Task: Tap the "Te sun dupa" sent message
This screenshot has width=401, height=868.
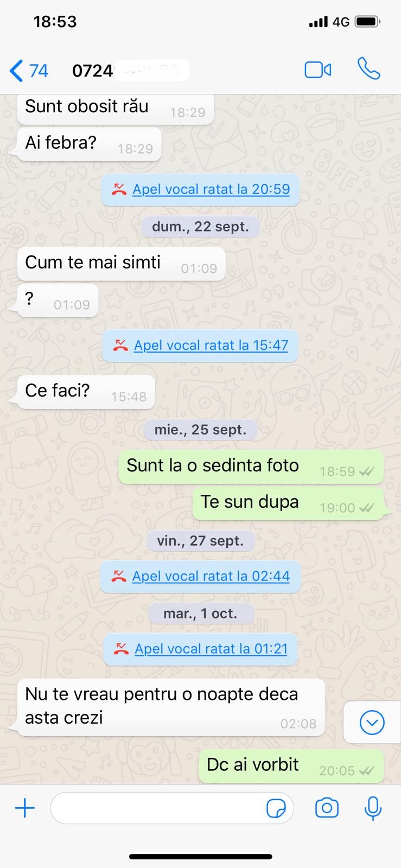Action: coord(288,503)
